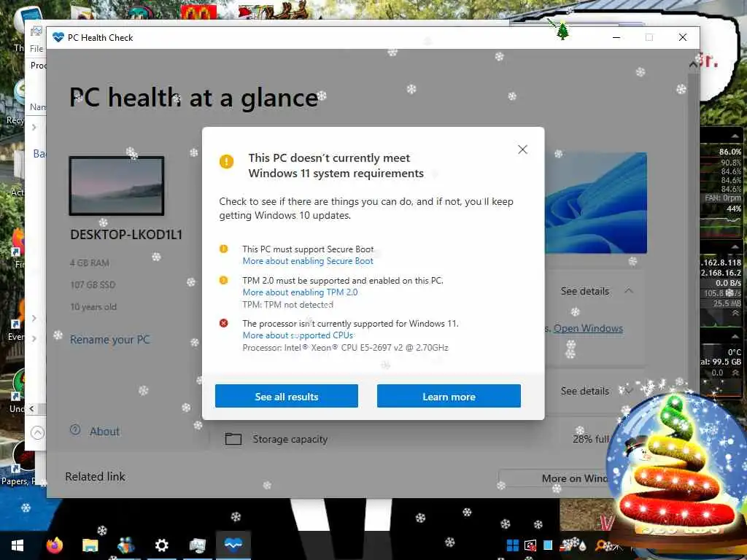This screenshot has height=560, width=747.
Task: Launch Firefox from the taskbar
Action: (x=54, y=545)
